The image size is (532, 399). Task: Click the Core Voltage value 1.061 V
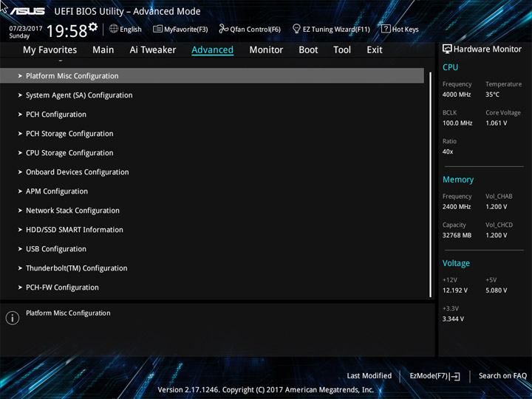(497, 123)
